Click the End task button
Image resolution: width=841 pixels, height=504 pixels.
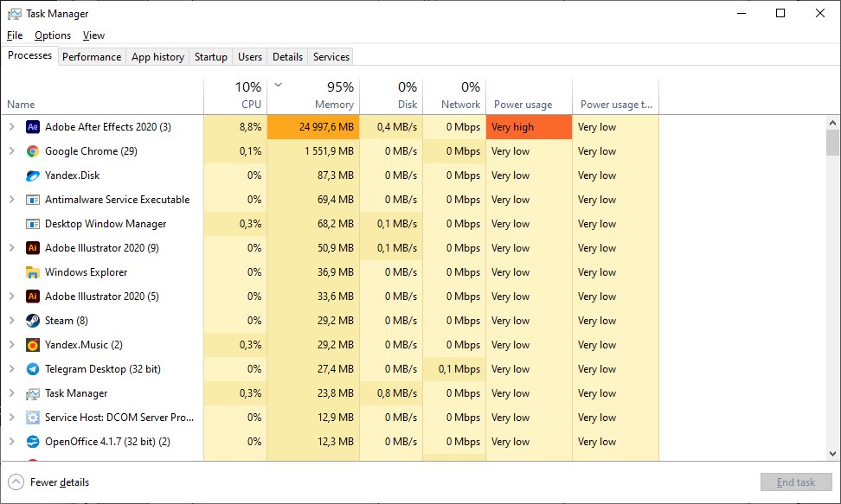click(x=796, y=482)
